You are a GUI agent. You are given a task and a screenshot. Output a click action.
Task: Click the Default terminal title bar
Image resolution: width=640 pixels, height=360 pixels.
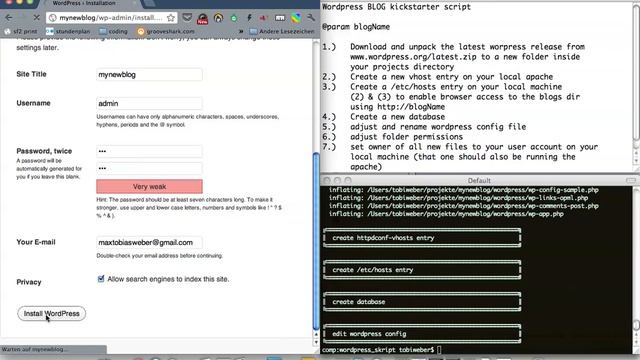(479, 180)
